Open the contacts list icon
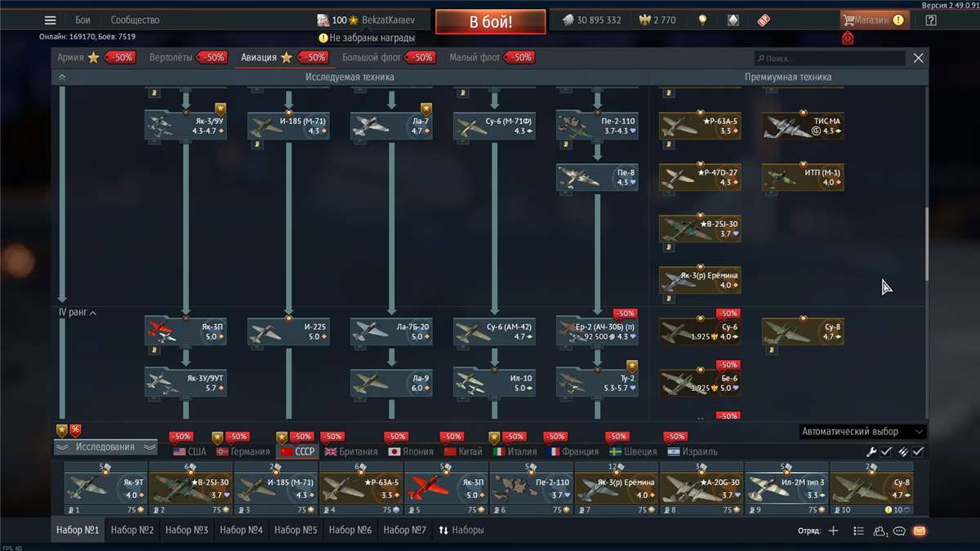 (880, 531)
